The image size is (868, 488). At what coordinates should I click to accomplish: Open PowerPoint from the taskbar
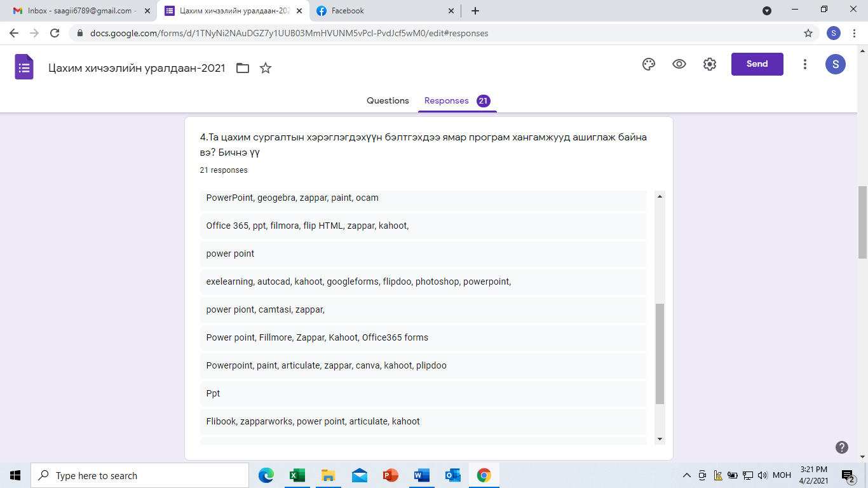pos(390,475)
